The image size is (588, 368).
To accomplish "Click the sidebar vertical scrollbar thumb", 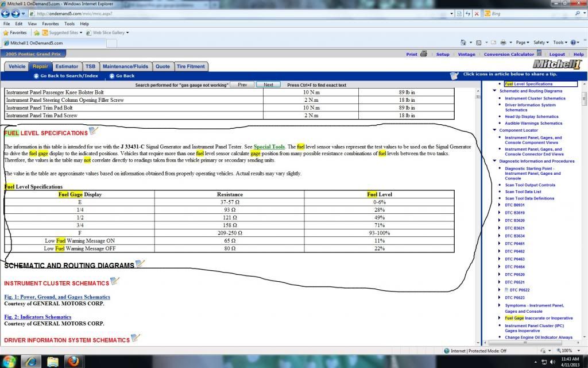I will pos(584,98).
